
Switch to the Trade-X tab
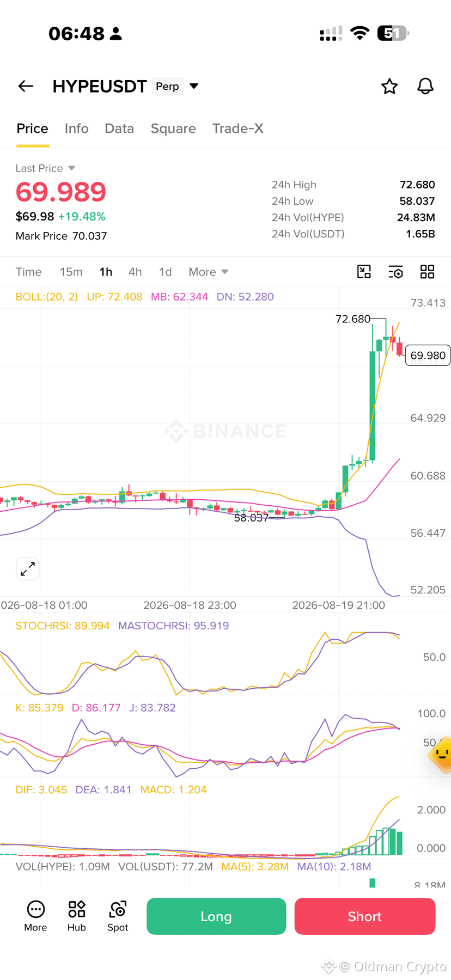click(x=237, y=128)
